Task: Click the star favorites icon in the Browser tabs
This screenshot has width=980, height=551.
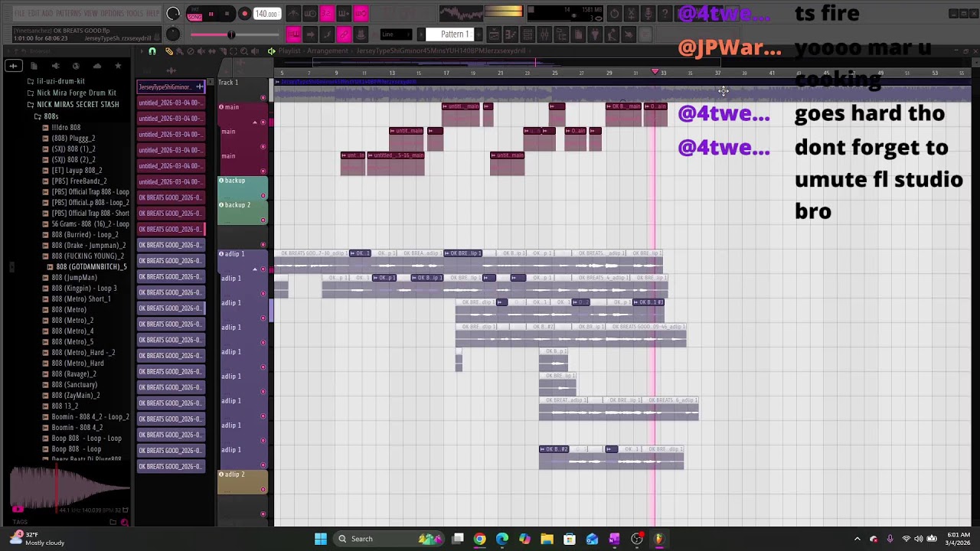Action: 118,67
